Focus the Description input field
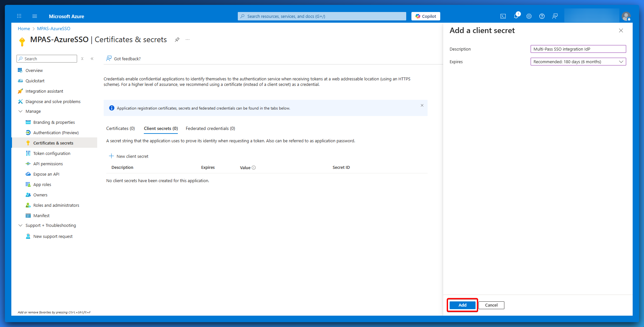 pyautogui.click(x=578, y=49)
